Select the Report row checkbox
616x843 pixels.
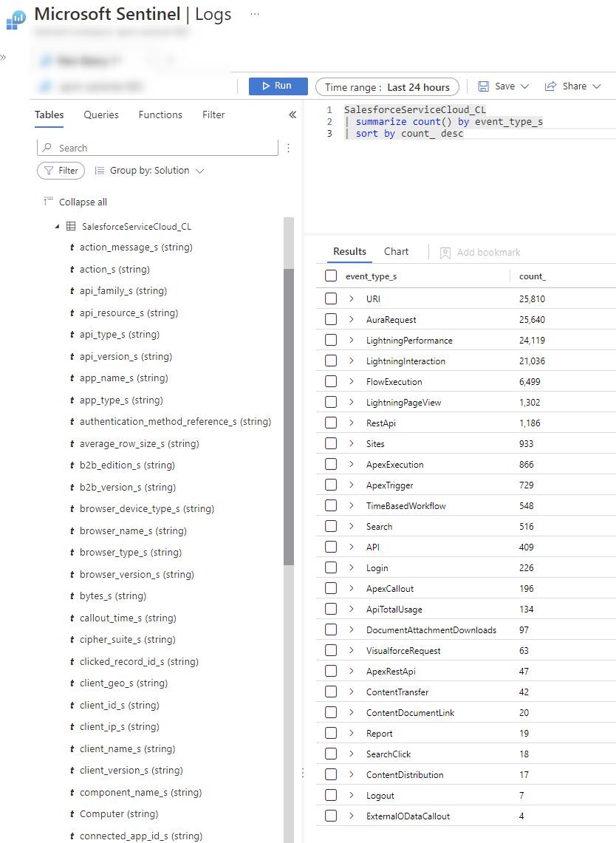coord(331,734)
